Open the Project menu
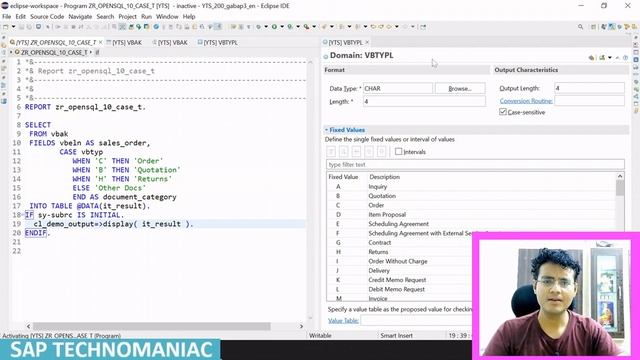640x360 pixels. pyautogui.click(x=127, y=16)
